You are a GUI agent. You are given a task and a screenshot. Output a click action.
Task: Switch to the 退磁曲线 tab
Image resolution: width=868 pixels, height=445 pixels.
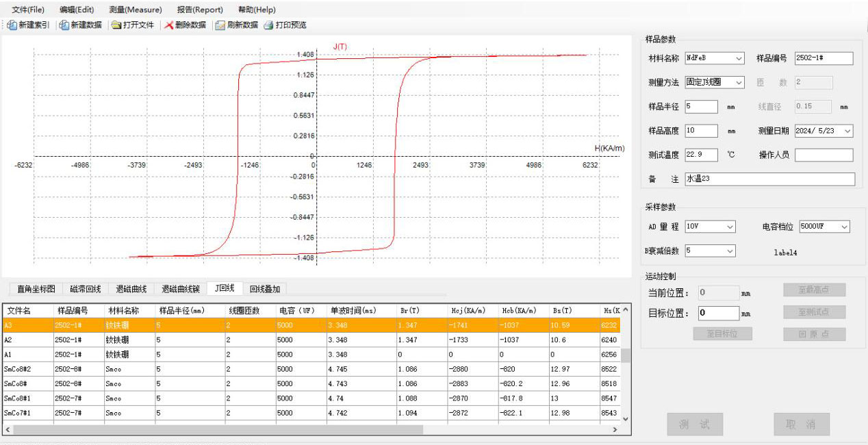point(130,289)
